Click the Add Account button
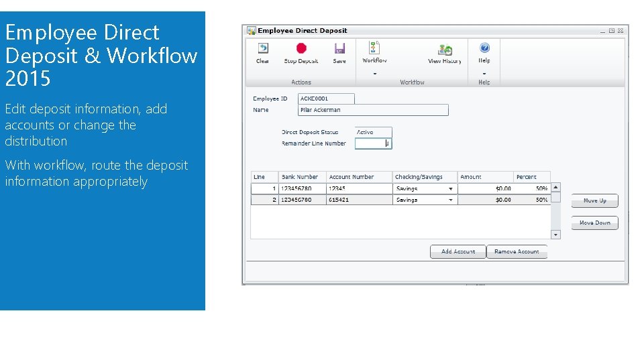This screenshot has height=362, width=644. 458,251
